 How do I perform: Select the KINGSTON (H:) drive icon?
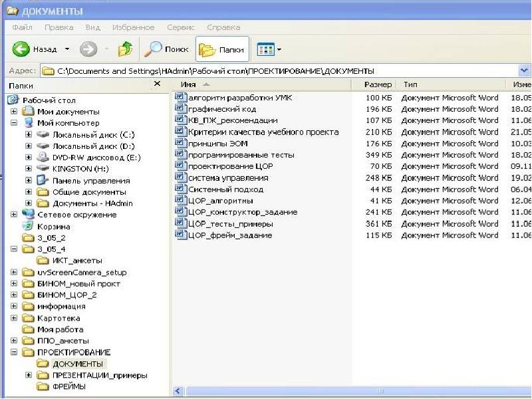(43, 169)
